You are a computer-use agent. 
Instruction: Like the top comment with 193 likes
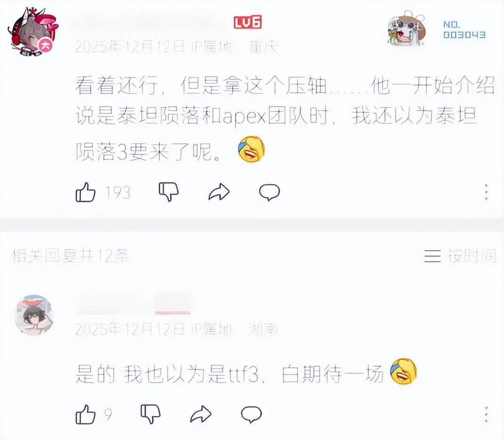(x=86, y=192)
